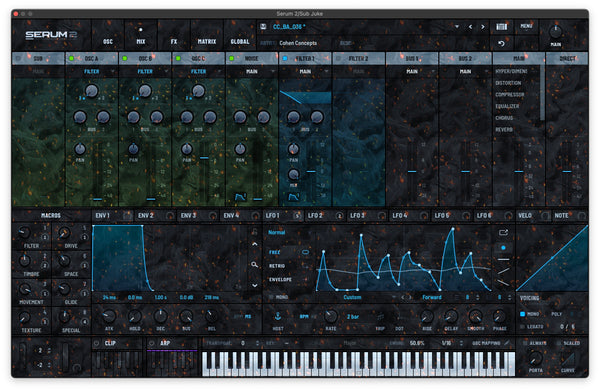600x391 pixels.
Task: Click the porta CURVE shape icon
Action: point(568,360)
